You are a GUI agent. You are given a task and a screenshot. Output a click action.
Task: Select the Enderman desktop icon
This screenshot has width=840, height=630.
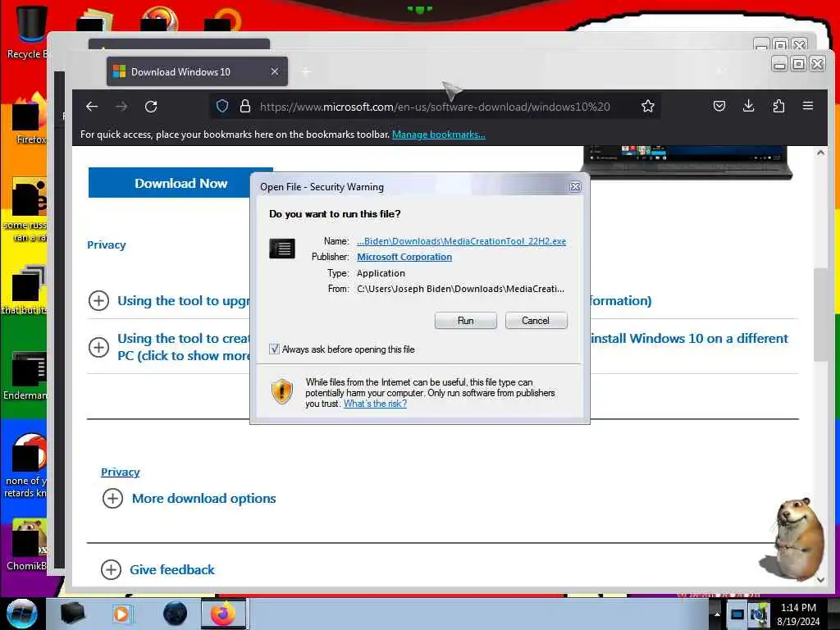click(25, 375)
